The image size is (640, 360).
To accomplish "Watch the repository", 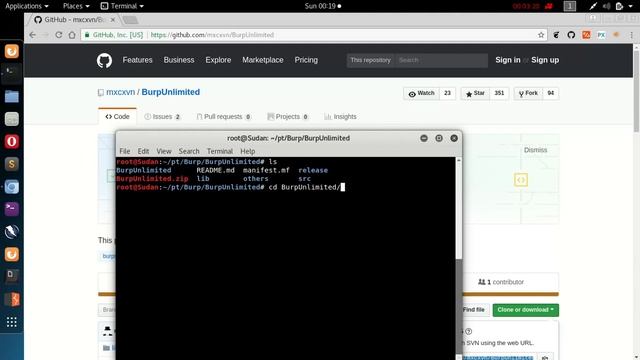I will [x=422, y=93].
